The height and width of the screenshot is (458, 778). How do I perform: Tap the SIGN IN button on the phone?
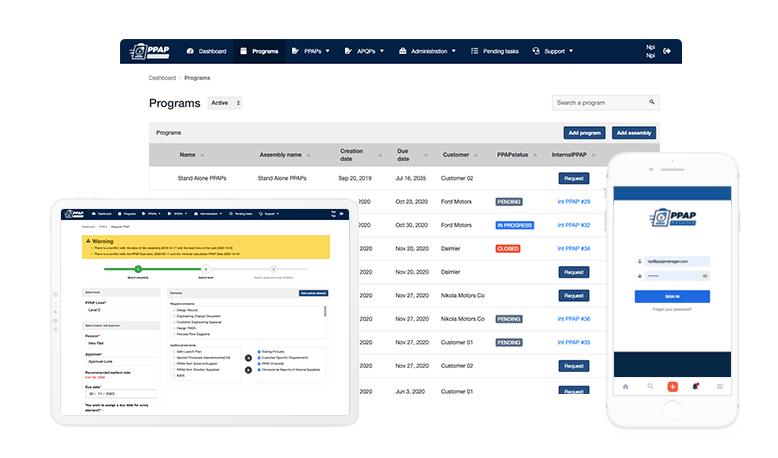672,296
